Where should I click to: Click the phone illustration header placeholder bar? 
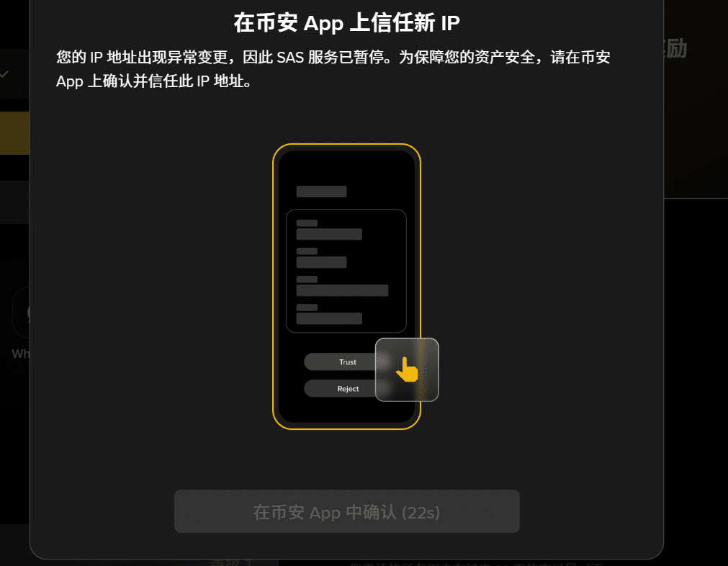point(321,192)
